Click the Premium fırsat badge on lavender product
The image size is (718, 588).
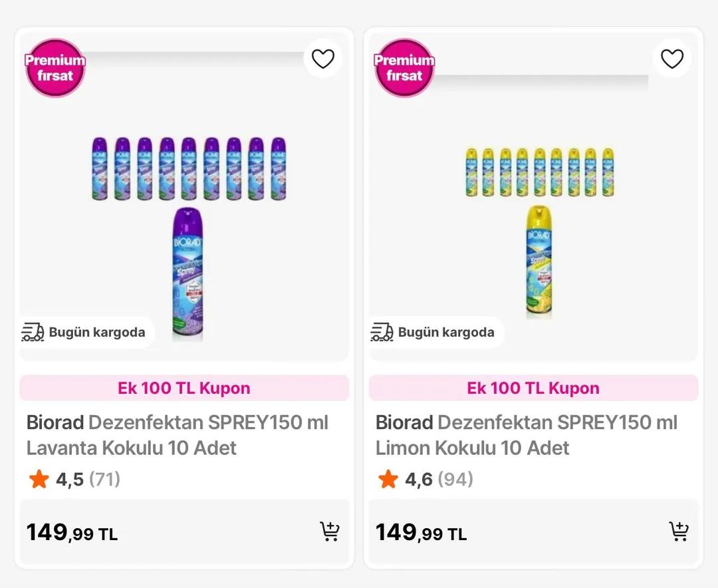click(55, 68)
